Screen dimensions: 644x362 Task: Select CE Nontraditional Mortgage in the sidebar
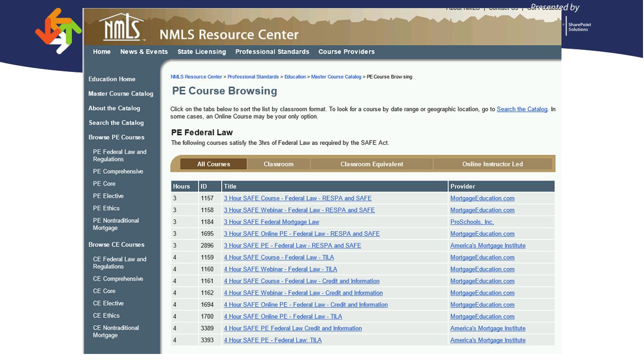click(x=116, y=332)
